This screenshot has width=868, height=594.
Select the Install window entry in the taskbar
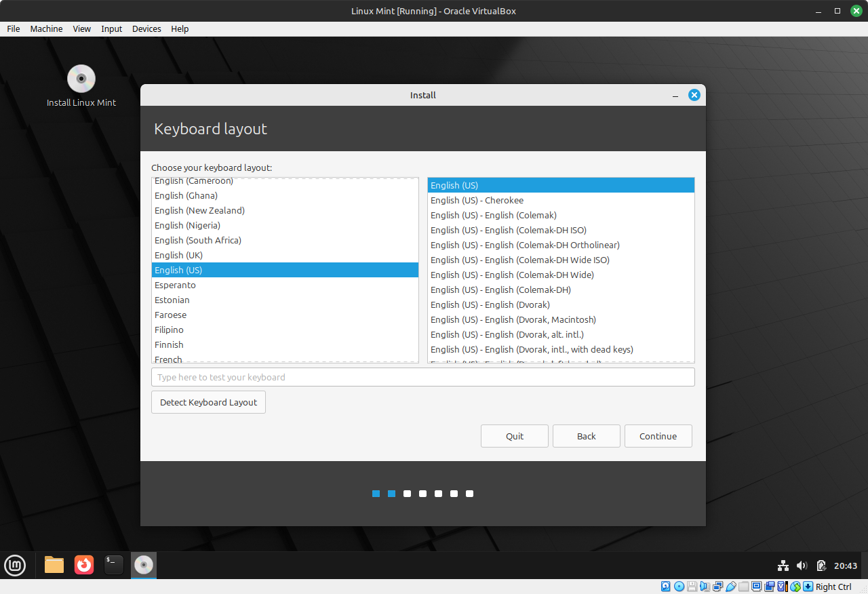tap(144, 565)
